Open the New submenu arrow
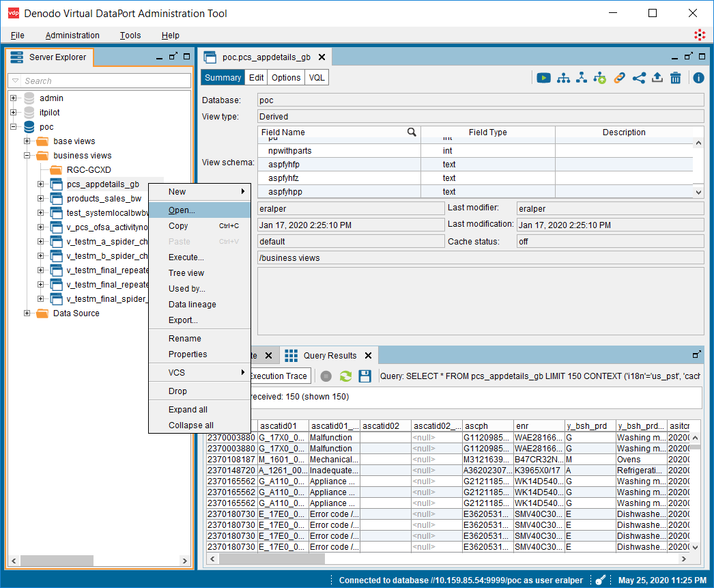 (243, 192)
